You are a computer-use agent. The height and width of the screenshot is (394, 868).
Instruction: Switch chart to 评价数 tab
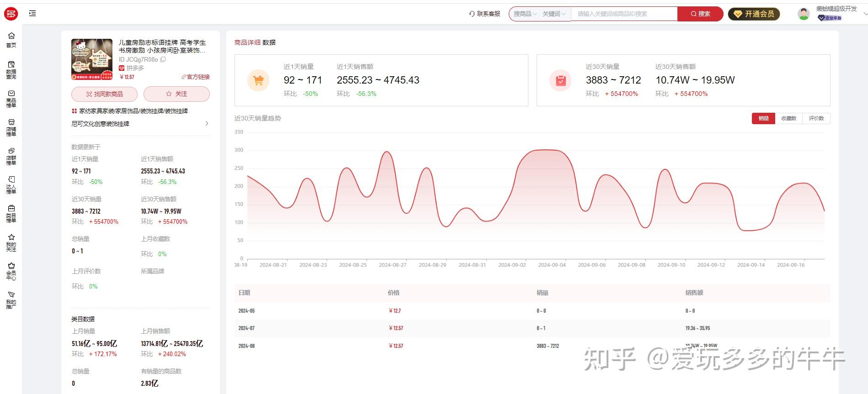coord(816,118)
